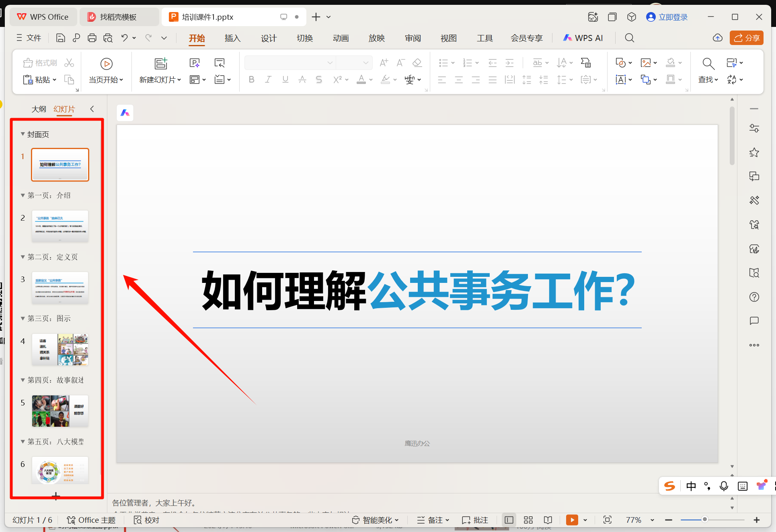The width and height of the screenshot is (776, 532).
Task: Click the 分享 share button
Action: (746, 38)
